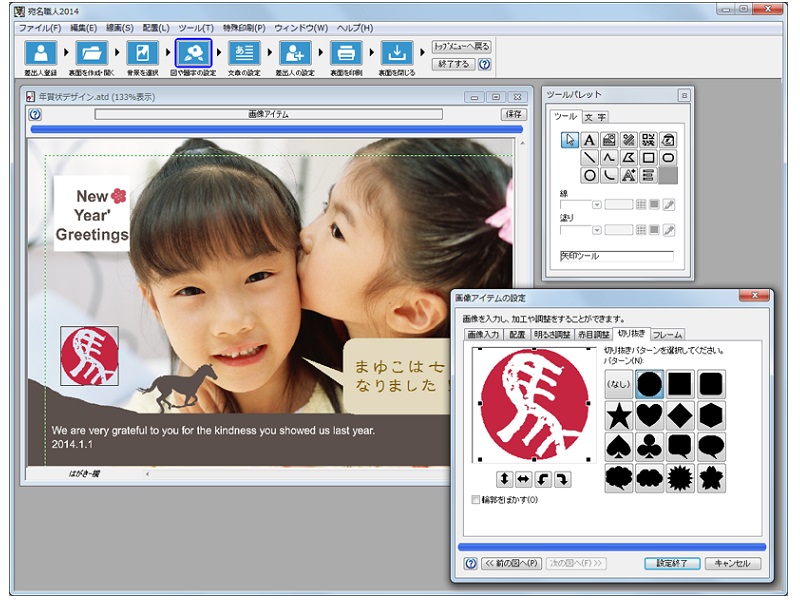Apply the star cutout pattern

coord(620,415)
